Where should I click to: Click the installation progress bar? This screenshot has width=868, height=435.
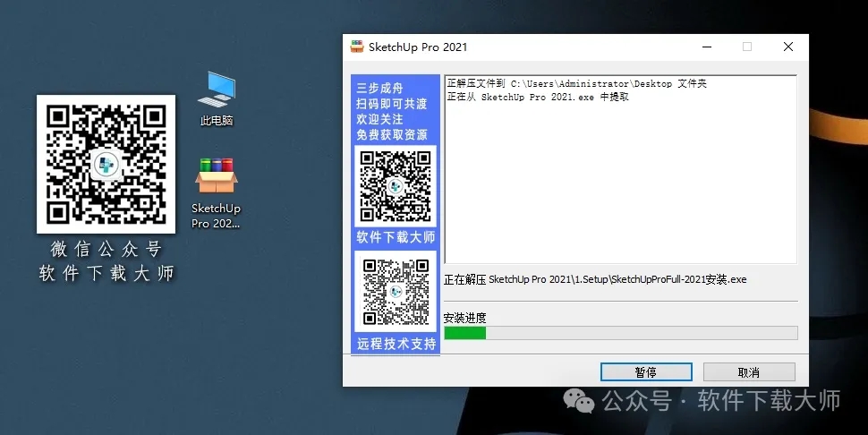[620, 333]
